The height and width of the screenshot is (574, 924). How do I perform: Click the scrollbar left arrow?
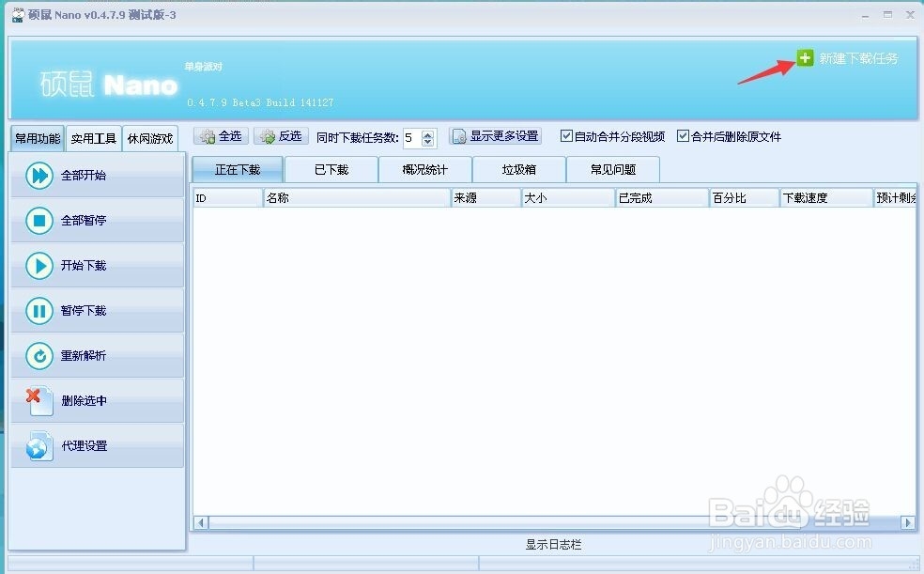pyautogui.click(x=201, y=522)
